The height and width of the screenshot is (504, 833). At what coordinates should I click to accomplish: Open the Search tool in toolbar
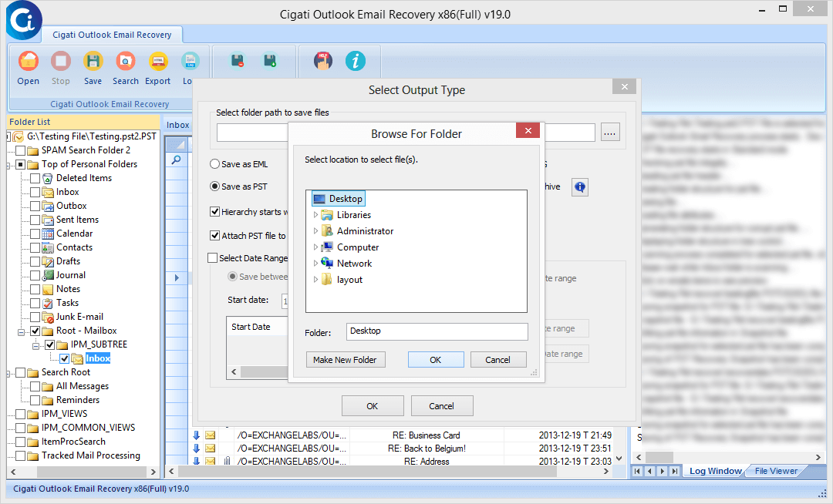click(126, 61)
